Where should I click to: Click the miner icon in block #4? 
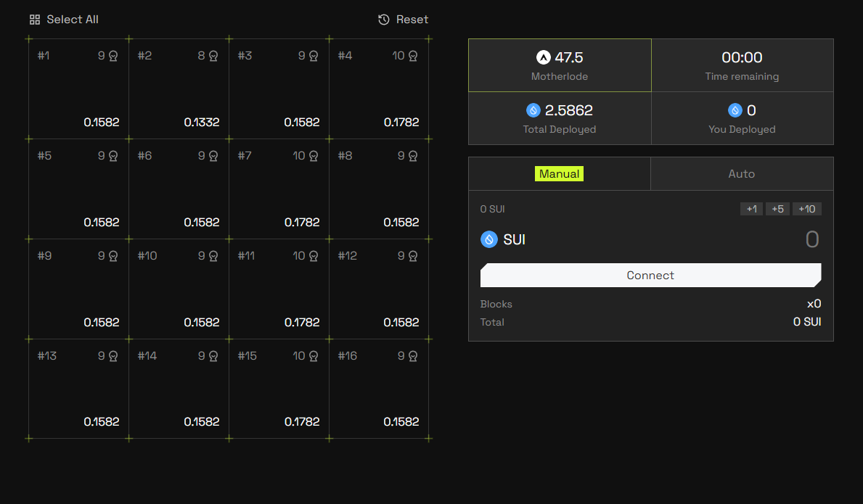(413, 56)
